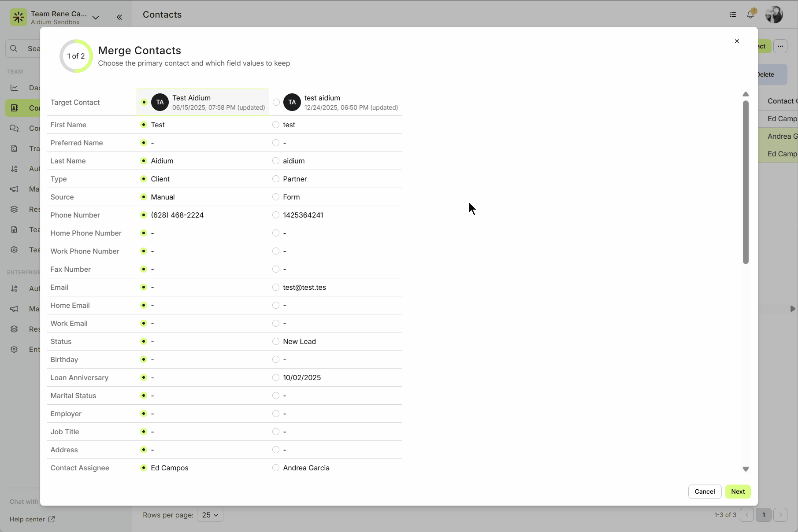Open the three-dots more options button

click(780, 46)
